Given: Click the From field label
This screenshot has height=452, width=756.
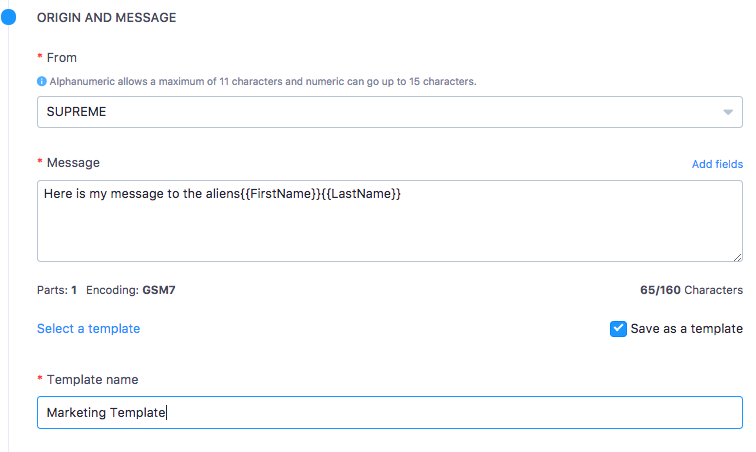Looking at the screenshot, I should click(62, 58).
